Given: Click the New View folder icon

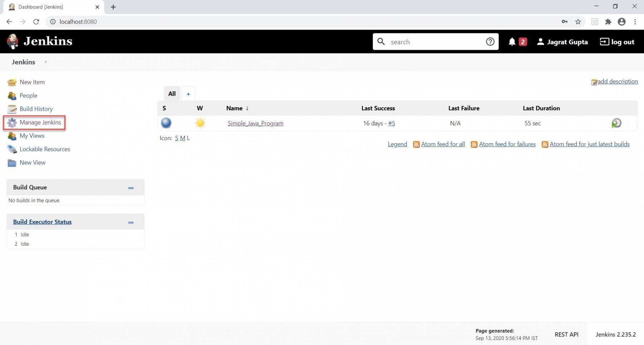Looking at the screenshot, I should click(12, 163).
